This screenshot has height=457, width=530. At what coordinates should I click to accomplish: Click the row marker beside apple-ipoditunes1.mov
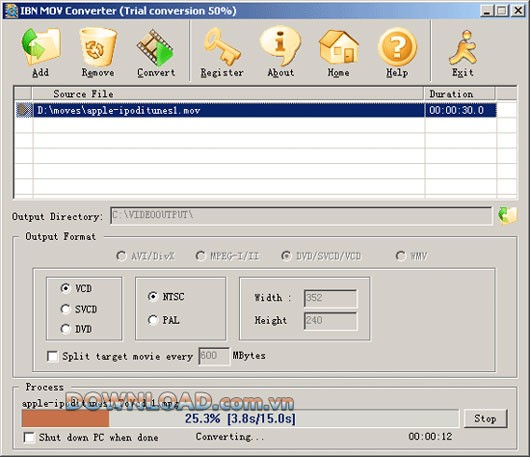pos(24,110)
